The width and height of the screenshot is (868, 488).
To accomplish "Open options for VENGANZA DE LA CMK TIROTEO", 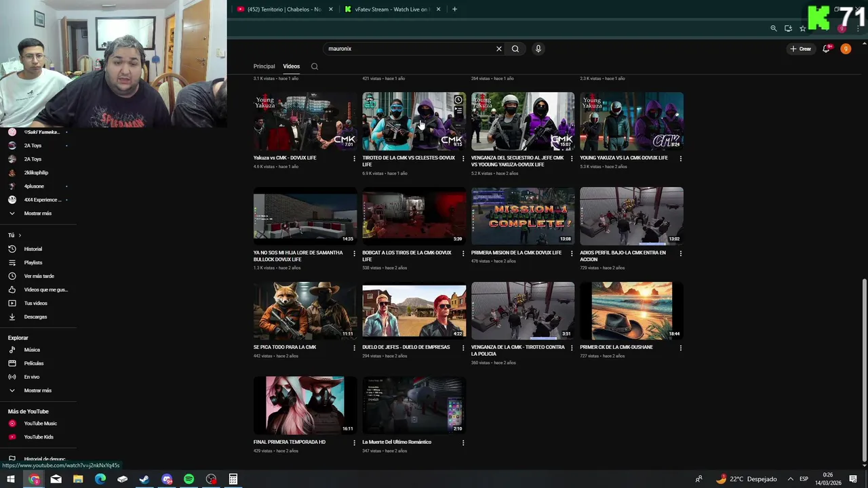I will coord(572,348).
